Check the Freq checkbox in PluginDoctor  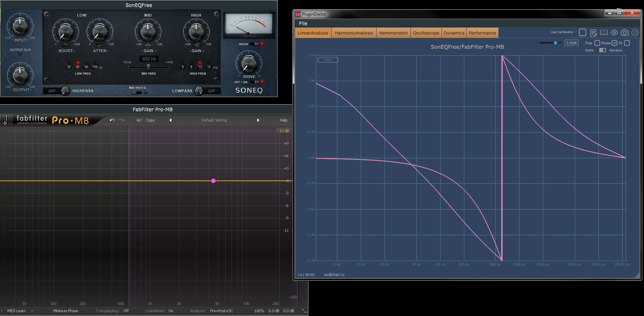pyautogui.click(x=597, y=43)
